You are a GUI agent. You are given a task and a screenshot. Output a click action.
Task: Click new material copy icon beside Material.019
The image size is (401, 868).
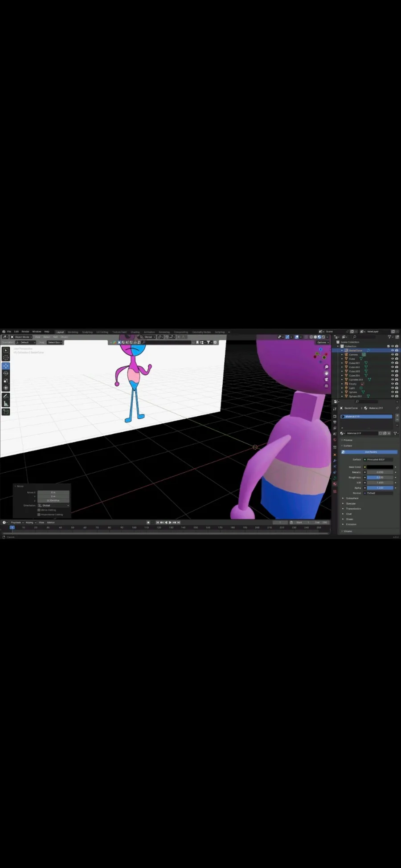[x=385, y=433]
